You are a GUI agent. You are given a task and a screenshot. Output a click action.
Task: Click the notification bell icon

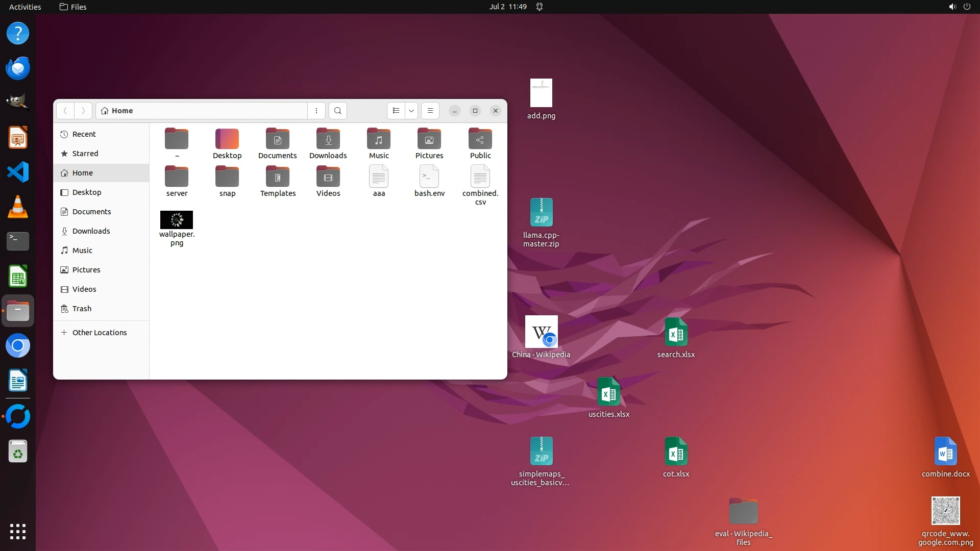540,7
